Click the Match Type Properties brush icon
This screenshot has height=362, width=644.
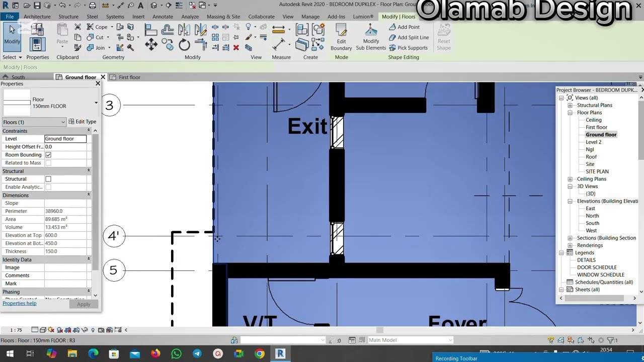(77, 48)
